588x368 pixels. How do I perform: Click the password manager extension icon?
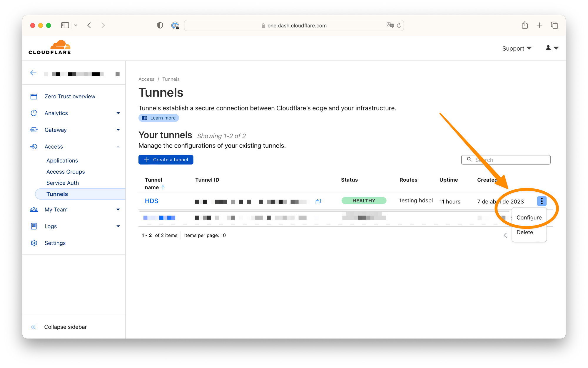coord(175,26)
